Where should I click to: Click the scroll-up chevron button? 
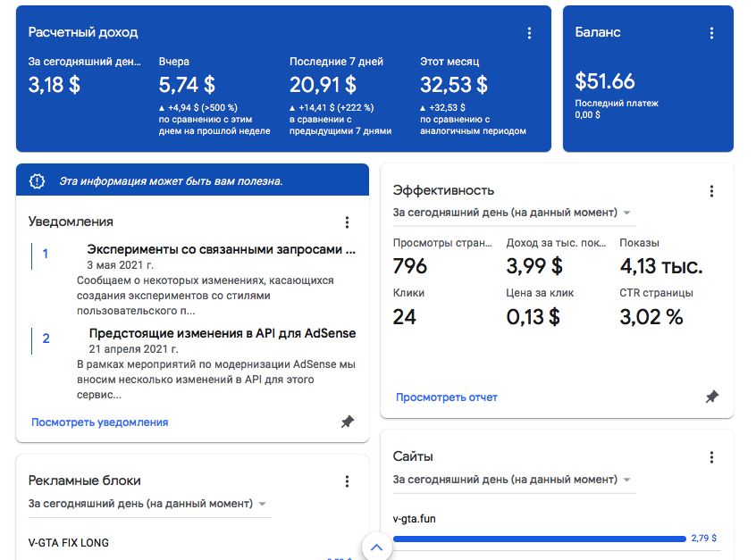(376, 547)
